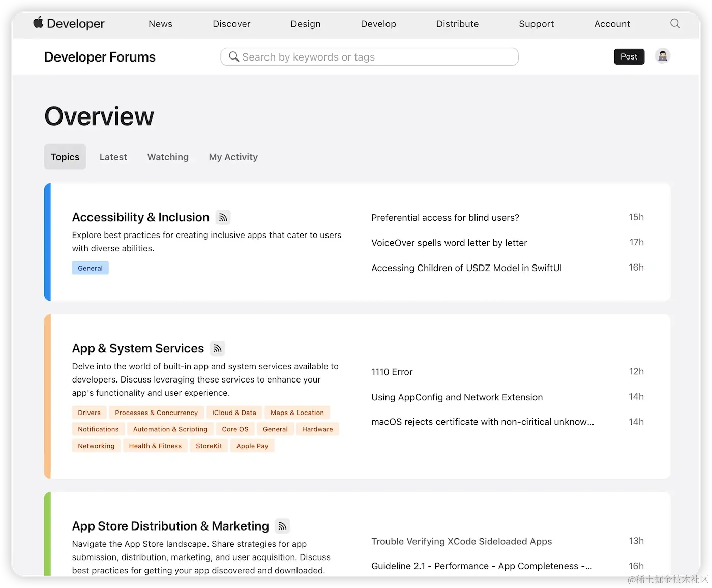Image resolution: width=712 pixels, height=588 pixels.
Task: Open the News menu item
Action: (160, 24)
